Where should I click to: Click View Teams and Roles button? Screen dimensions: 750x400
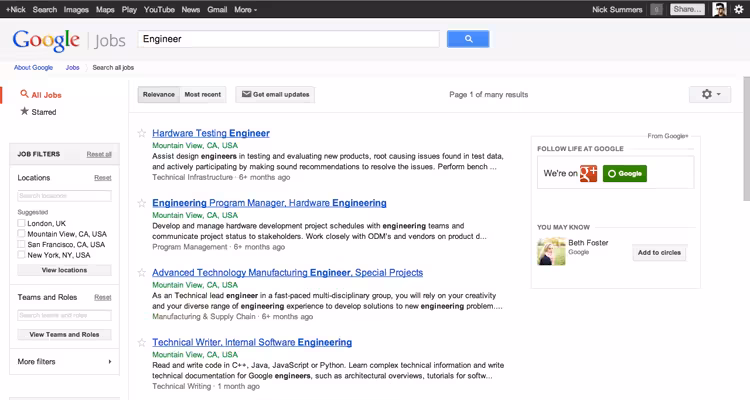pyautogui.click(x=65, y=334)
